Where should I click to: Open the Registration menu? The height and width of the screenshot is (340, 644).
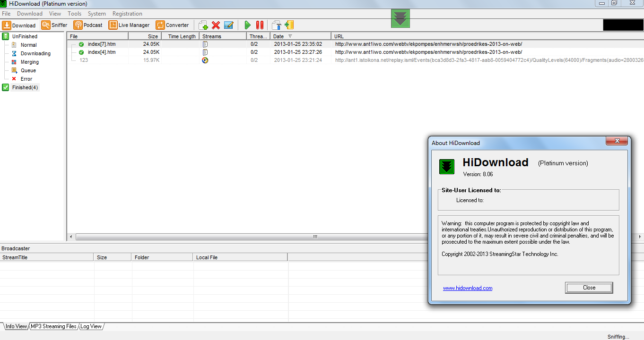127,14
